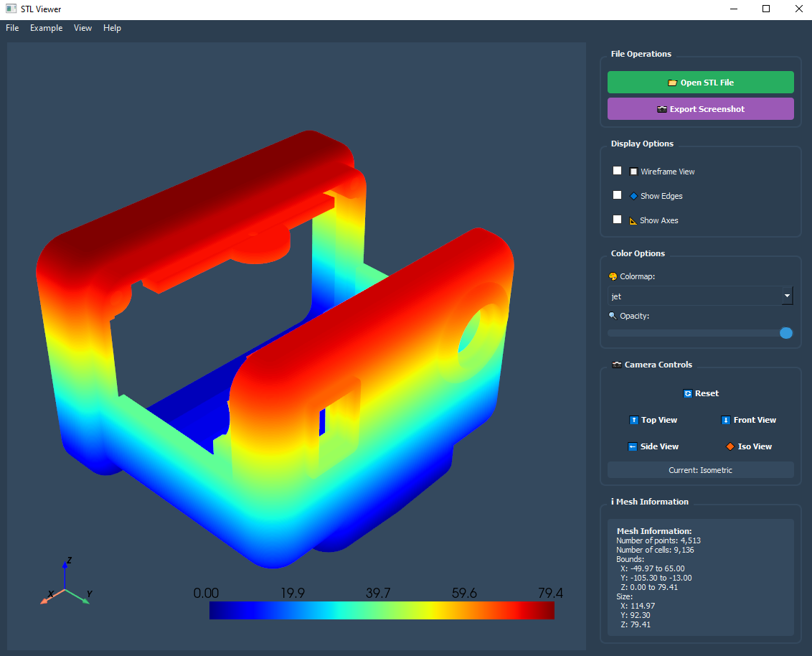Toggle the Show Edges checkbox
This screenshot has width=812, height=656.
(x=617, y=195)
